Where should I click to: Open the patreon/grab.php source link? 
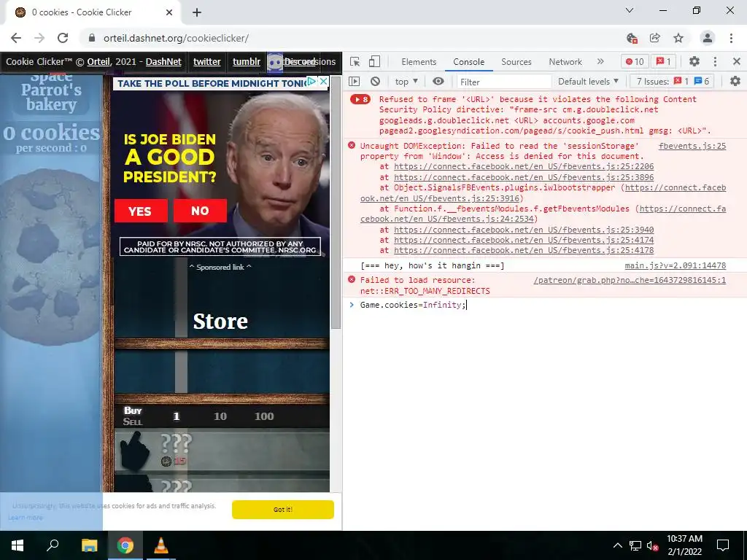click(630, 280)
